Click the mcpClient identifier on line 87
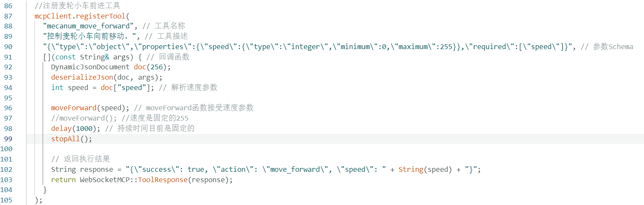 click(x=53, y=16)
